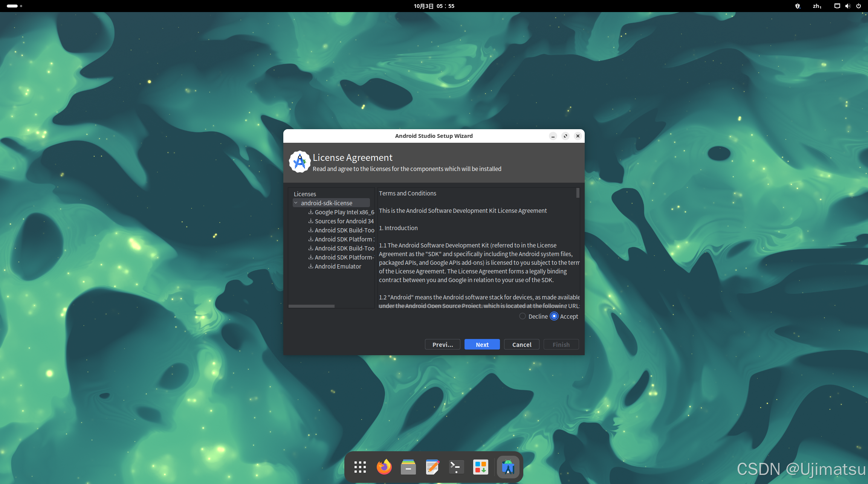Open the Files manager dock icon

pos(408,467)
